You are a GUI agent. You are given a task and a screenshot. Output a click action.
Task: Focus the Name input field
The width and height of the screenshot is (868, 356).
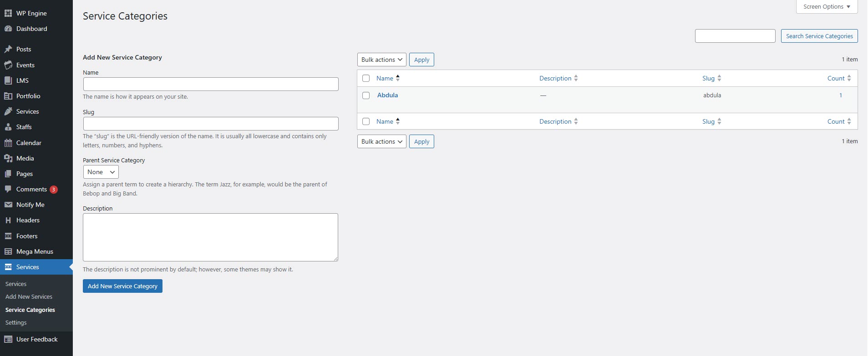[x=211, y=84]
